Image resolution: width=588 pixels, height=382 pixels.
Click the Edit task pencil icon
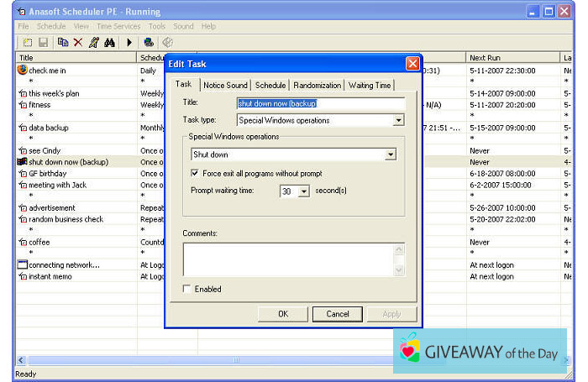tap(93, 42)
